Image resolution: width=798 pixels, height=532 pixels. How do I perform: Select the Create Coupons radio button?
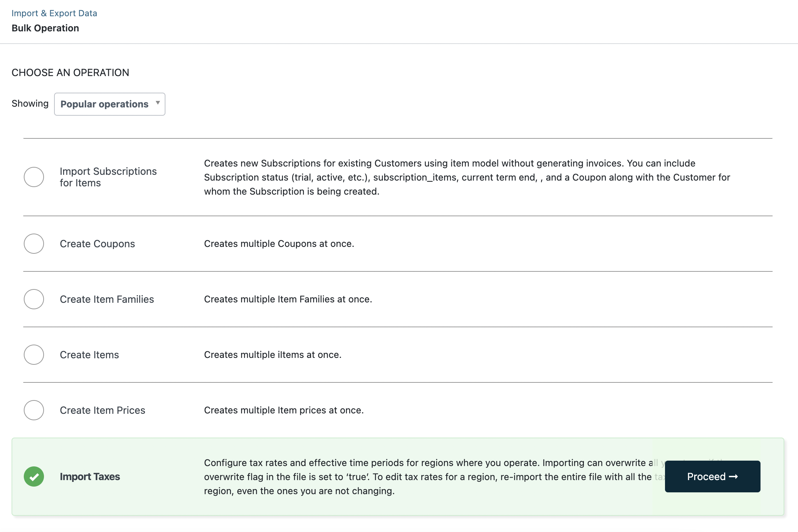click(x=34, y=244)
